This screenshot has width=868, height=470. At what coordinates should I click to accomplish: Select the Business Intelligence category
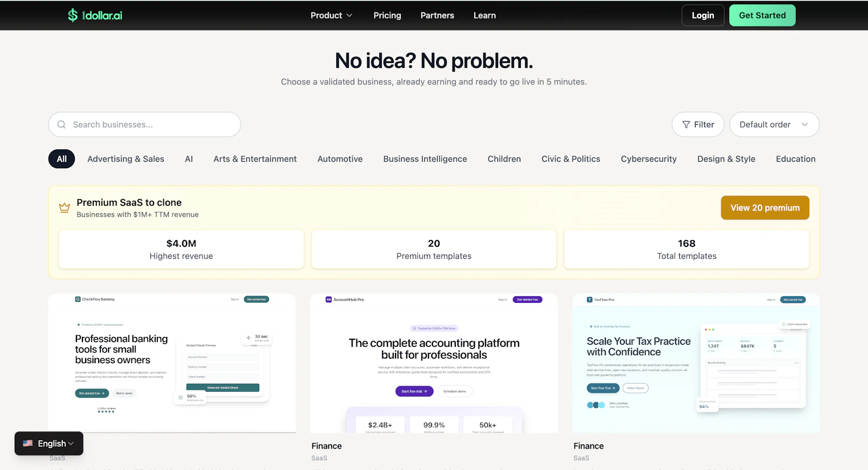[x=425, y=159]
